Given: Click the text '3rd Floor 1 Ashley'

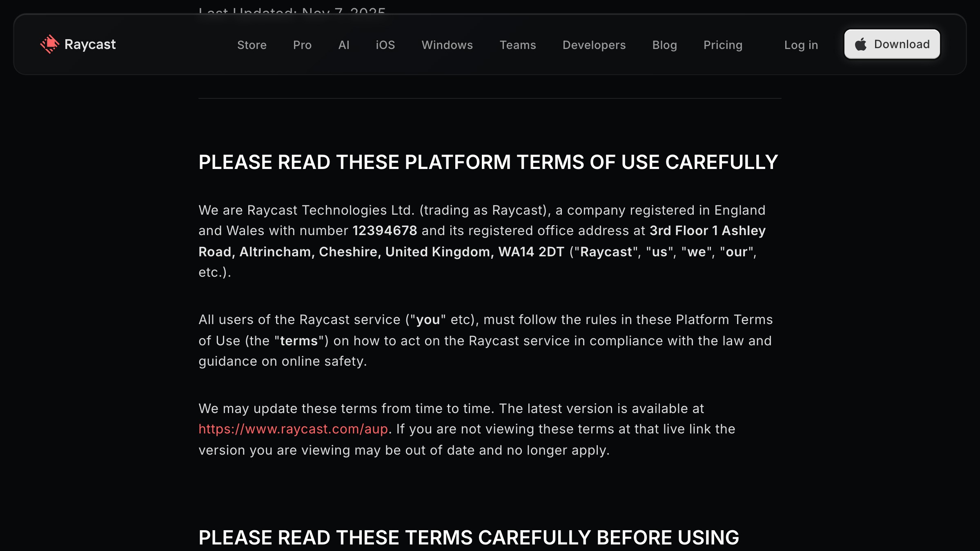Looking at the screenshot, I should 708,231.
